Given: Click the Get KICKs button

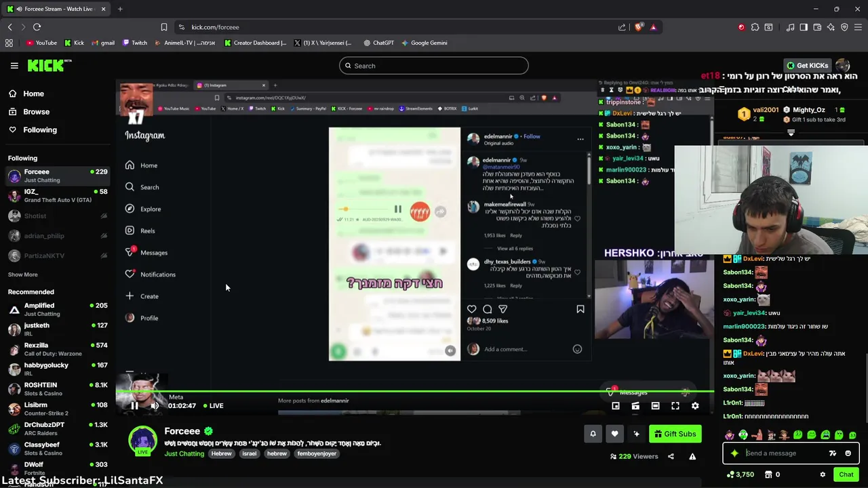Looking at the screenshot, I should click(x=807, y=66).
